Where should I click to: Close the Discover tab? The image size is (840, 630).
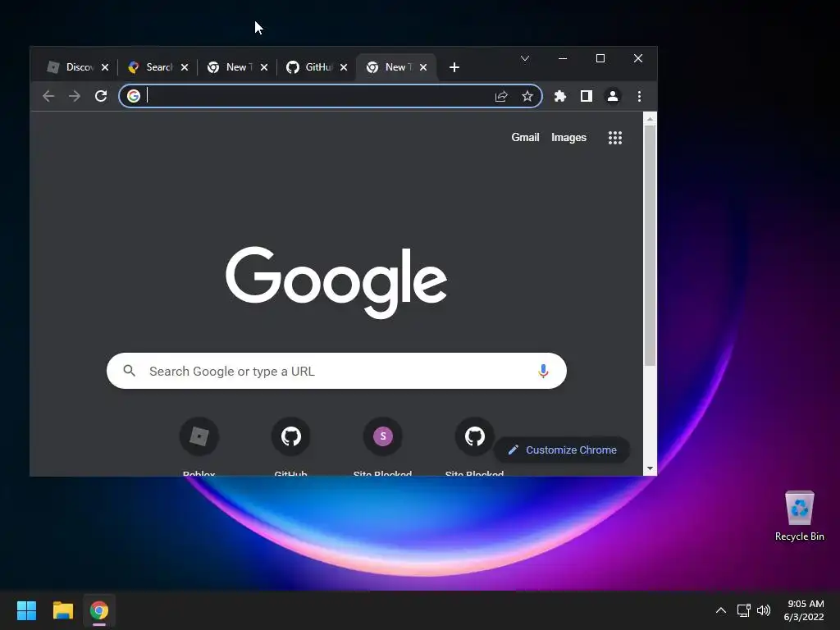(x=105, y=67)
